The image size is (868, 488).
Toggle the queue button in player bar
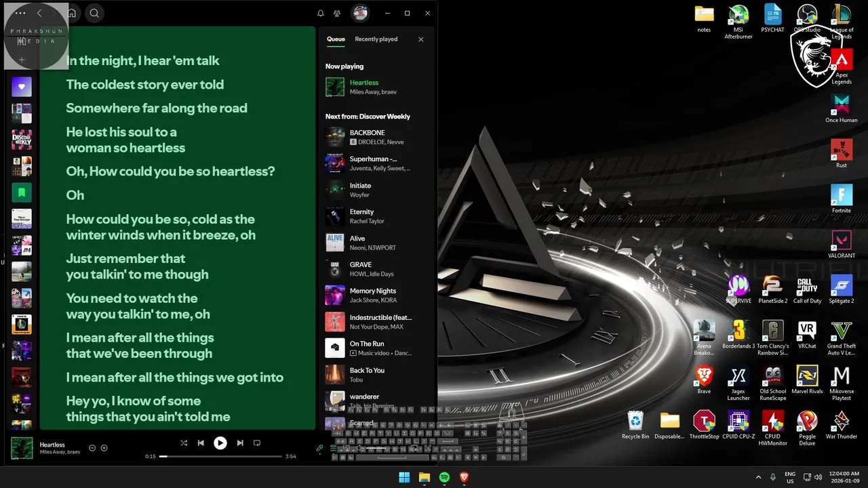tap(334, 448)
